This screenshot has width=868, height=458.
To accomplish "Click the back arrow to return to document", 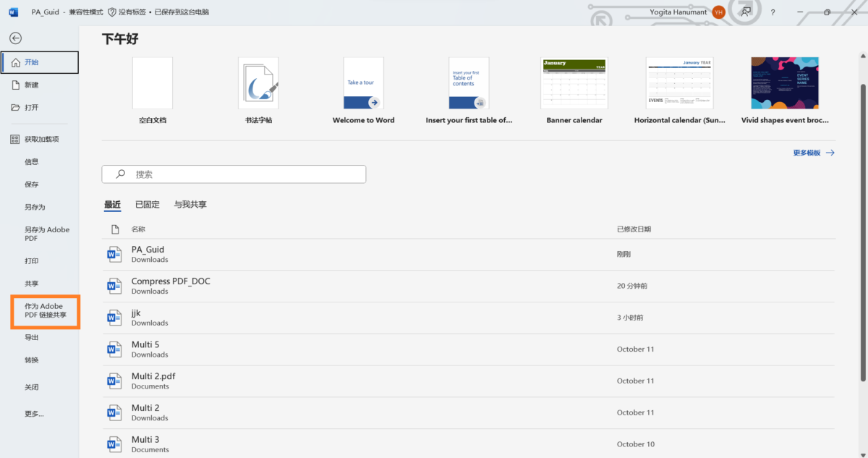I will tap(16, 38).
